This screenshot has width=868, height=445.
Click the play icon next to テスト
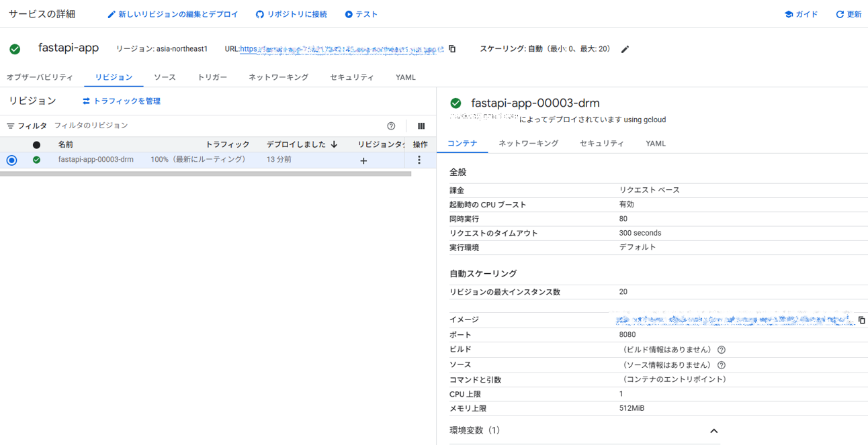(349, 14)
